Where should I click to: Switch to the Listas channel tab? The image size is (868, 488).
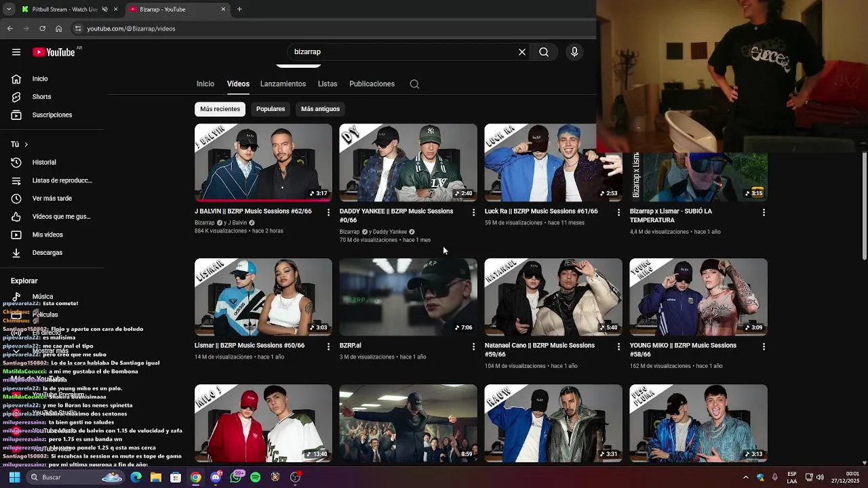coord(328,84)
